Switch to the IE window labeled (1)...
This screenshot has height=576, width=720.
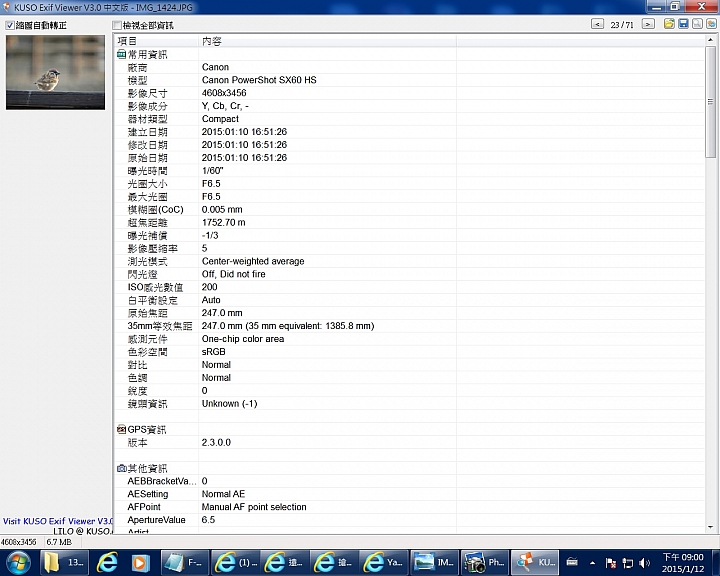click(235, 563)
